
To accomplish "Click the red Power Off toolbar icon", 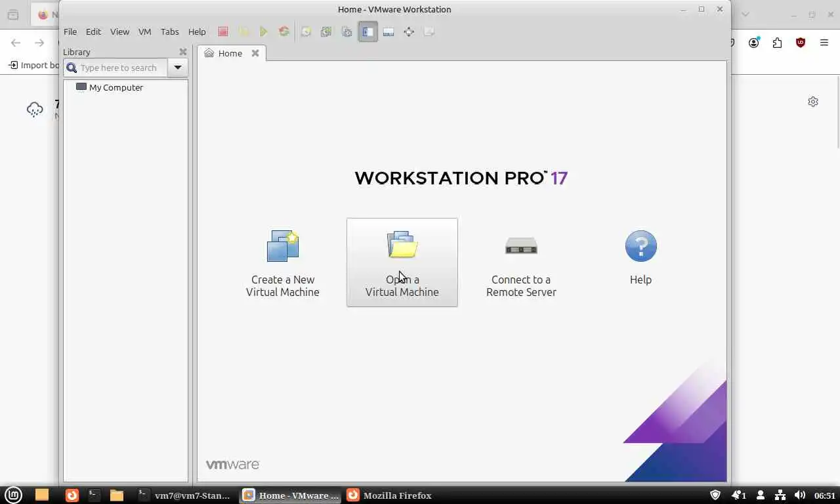I will 223,31.
